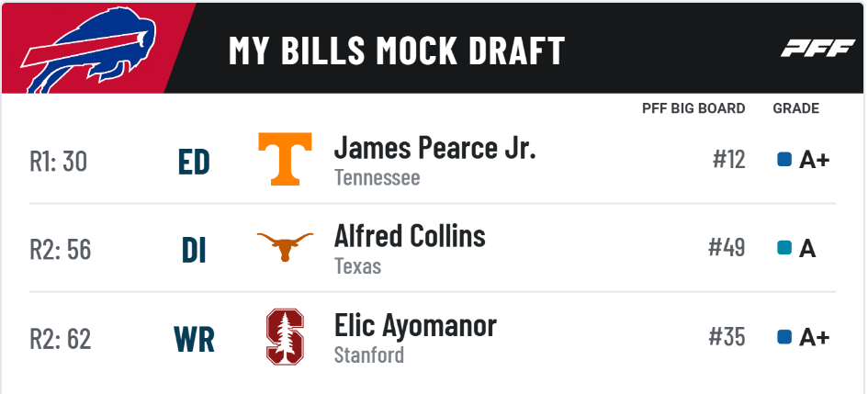Click the teal square beside grade A

[784, 248]
